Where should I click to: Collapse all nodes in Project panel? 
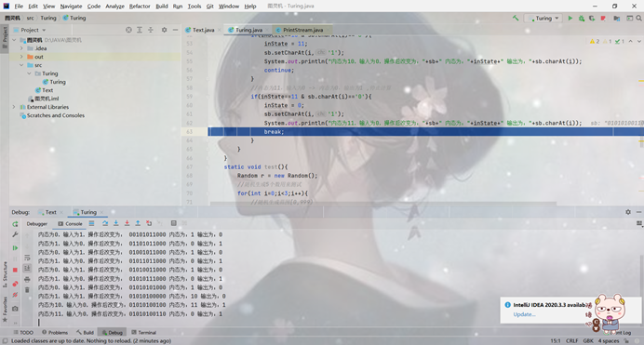151,30
